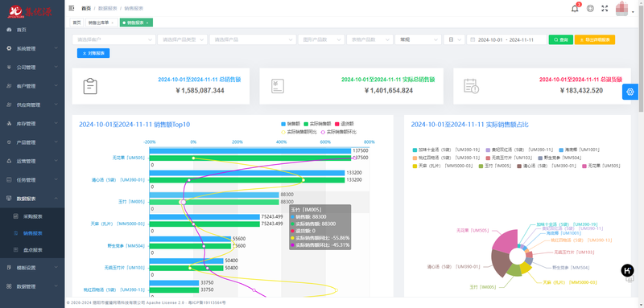Open the calendar type dropdown
The width and height of the screenshot is (644, 308).
[454, 39]
